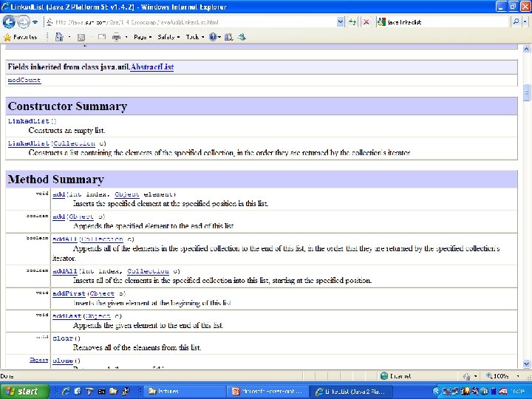532x399 pixels.
Task: Open the Windows Start button
Action: [24, 391]
